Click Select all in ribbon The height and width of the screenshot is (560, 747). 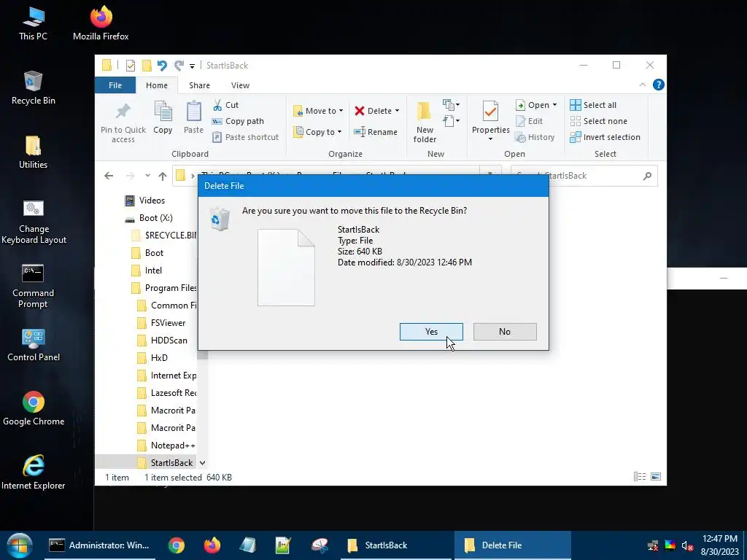(x=593, y=105)
